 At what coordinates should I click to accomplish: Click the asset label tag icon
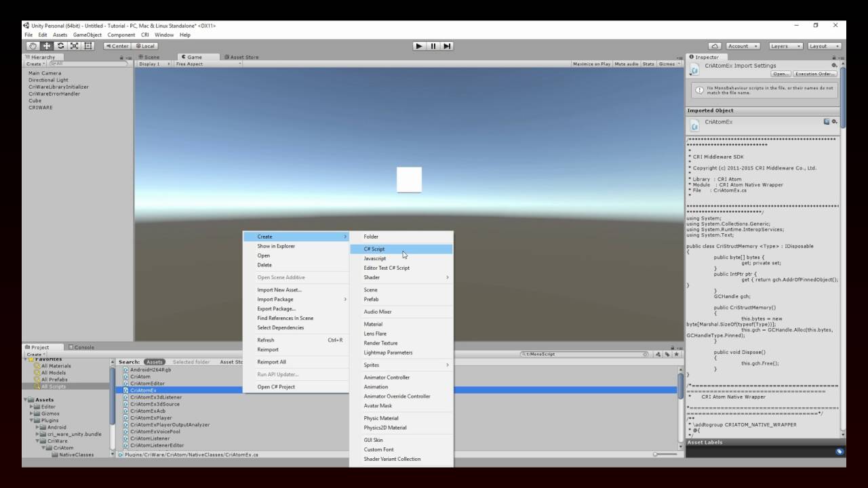(839, 451)
